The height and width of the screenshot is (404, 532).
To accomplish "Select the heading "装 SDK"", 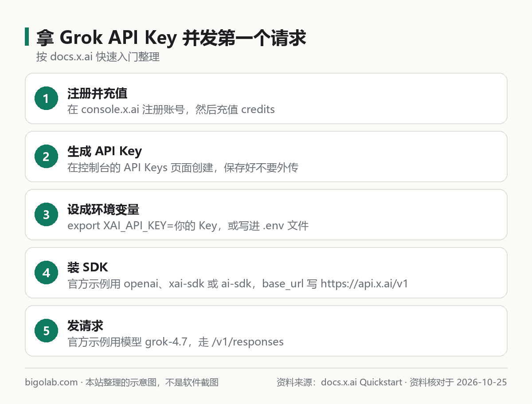I will [88, 268].
